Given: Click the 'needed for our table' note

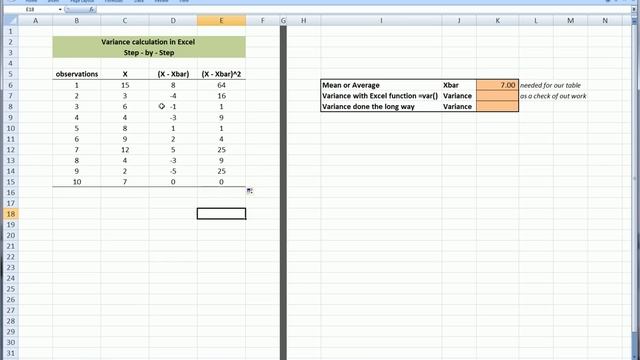Looking at the screenshot, I should click(x=550, y=85).
